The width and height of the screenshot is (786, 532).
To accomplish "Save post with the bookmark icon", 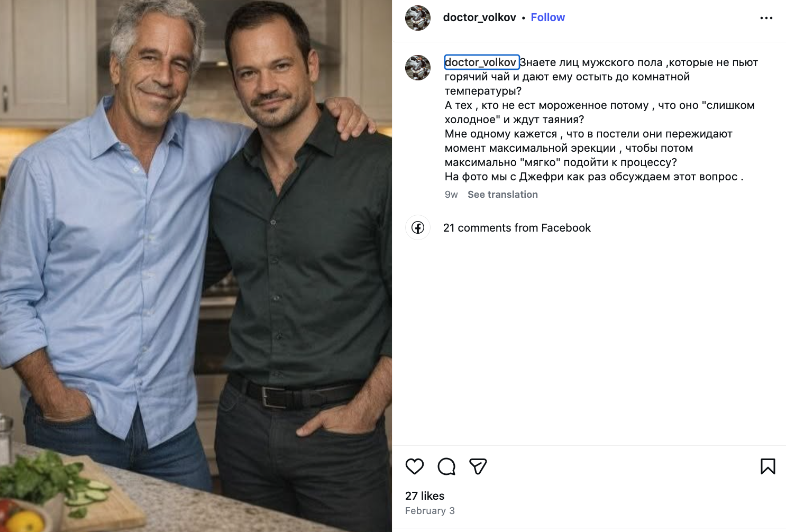I will pyautogui.click(x=767, y=466).
